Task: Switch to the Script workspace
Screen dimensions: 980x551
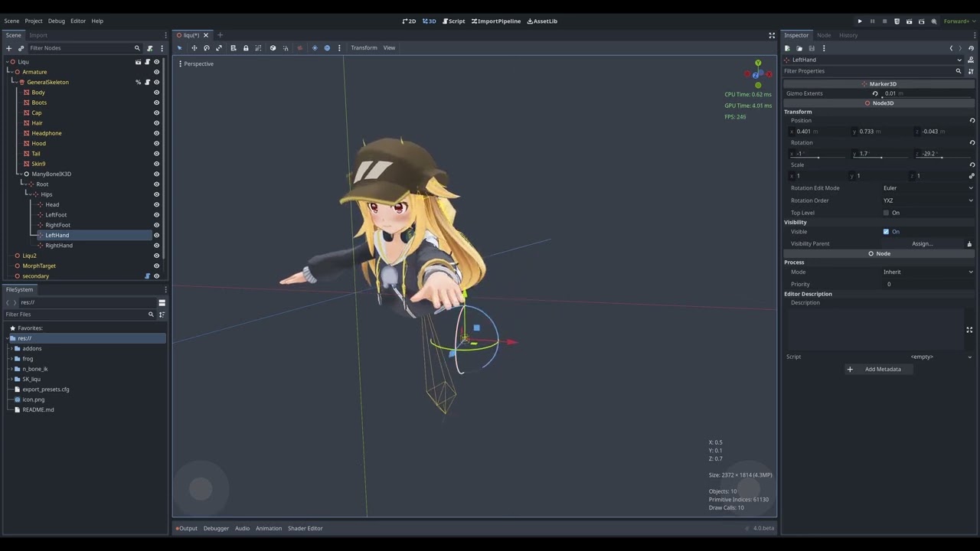Action: coord(454,21)
